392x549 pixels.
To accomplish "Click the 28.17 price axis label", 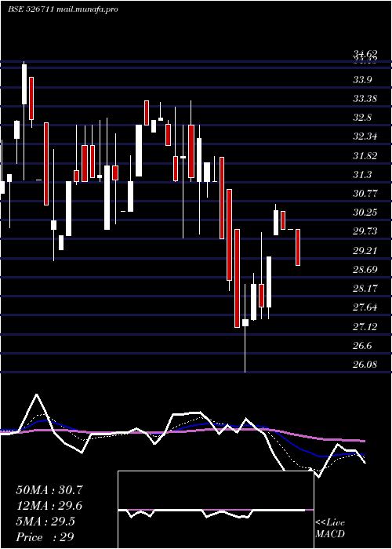I will pyautogui.click(x=365, y=289).
